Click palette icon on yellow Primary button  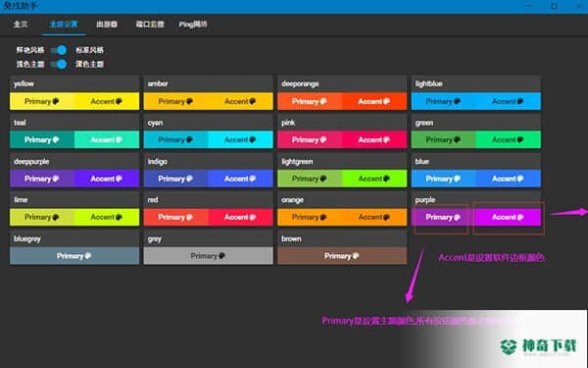tap(56, 101)
